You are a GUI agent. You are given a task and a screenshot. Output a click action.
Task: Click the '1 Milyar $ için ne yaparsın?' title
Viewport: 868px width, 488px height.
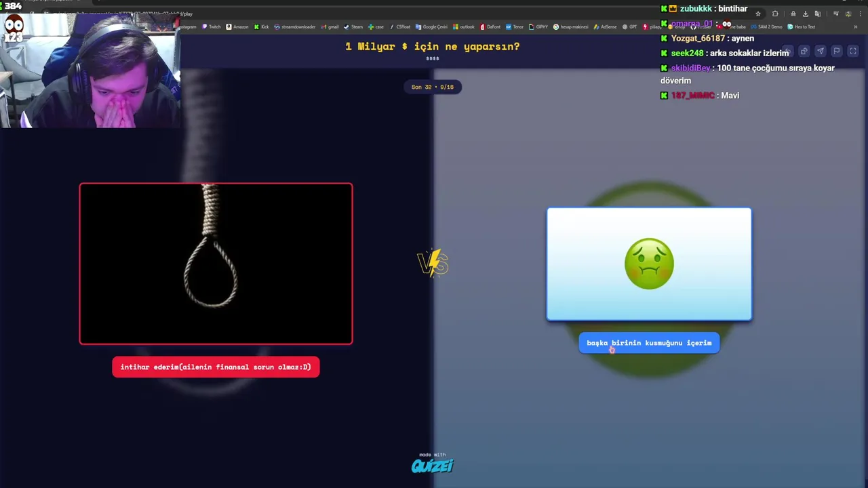433,47
